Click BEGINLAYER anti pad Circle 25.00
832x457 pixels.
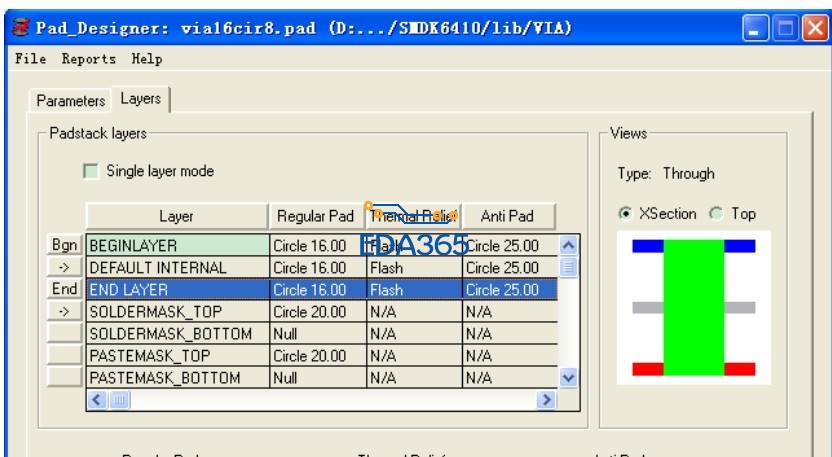[x=510, y=245]
